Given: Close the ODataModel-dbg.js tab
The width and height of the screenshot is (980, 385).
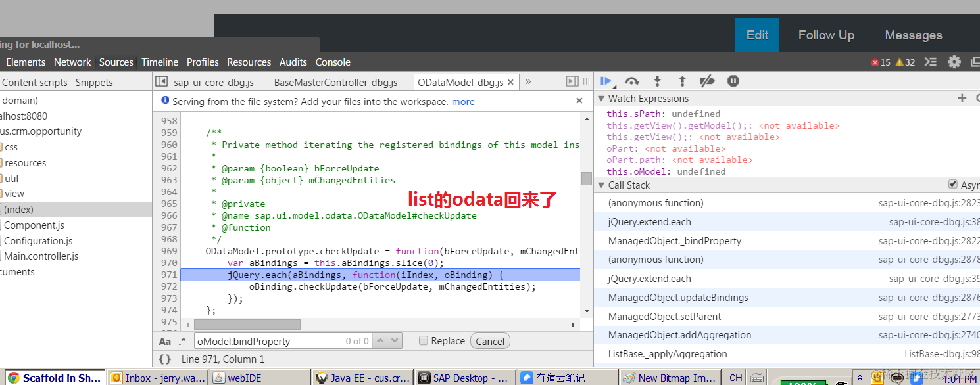Looking at the screenshot, I should (x=510, y=82).
